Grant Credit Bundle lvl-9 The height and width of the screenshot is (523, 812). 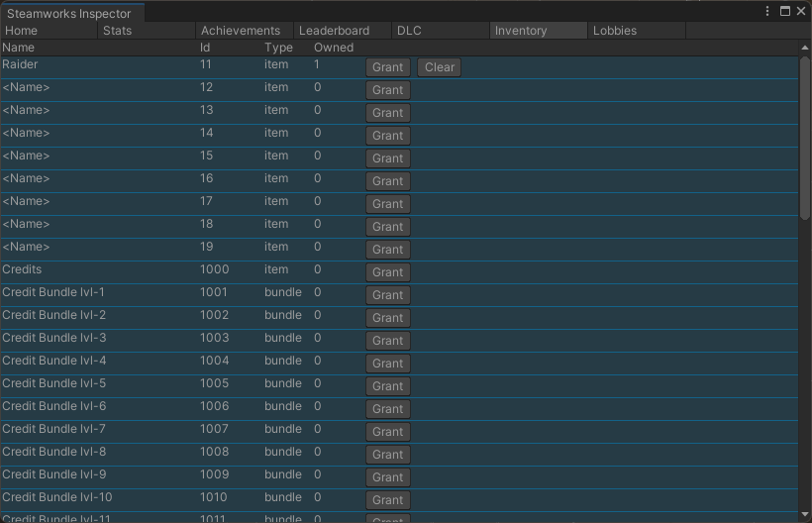(388, 477)
